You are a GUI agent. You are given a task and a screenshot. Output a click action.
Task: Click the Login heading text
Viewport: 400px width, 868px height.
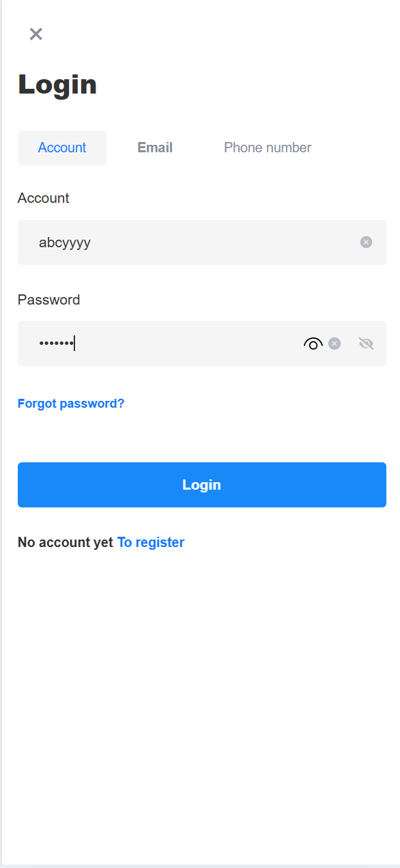57,85
